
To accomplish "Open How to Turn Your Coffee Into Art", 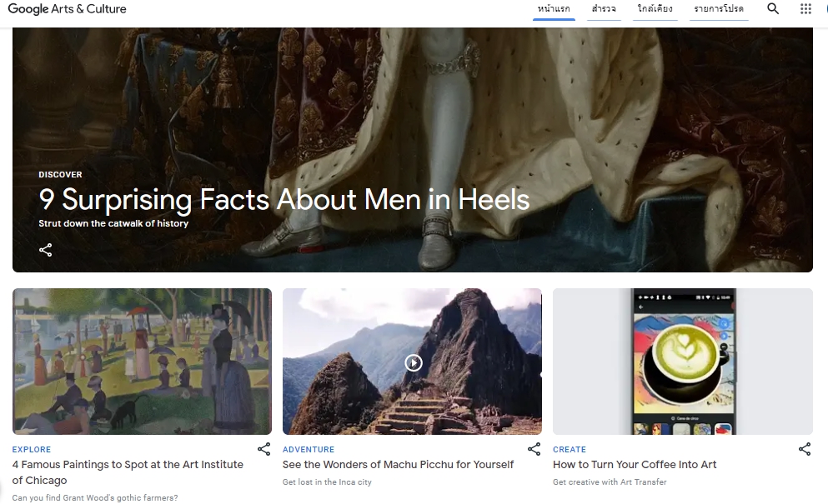I will coord(635,464).
